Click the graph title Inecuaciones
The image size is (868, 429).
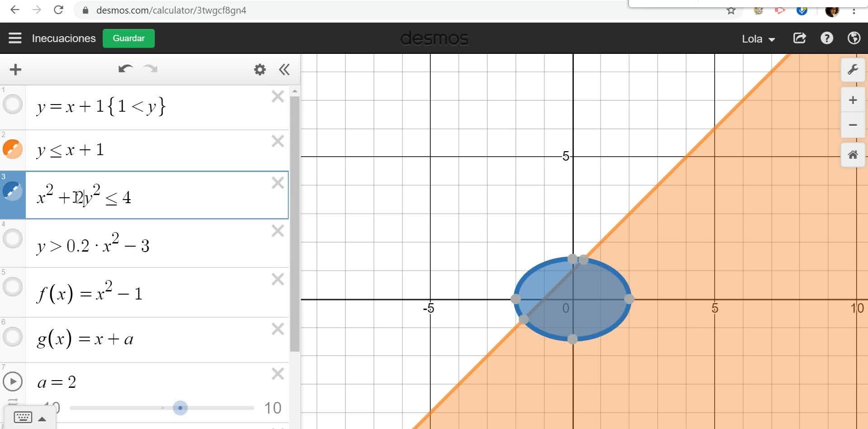[x=64, y=38]
